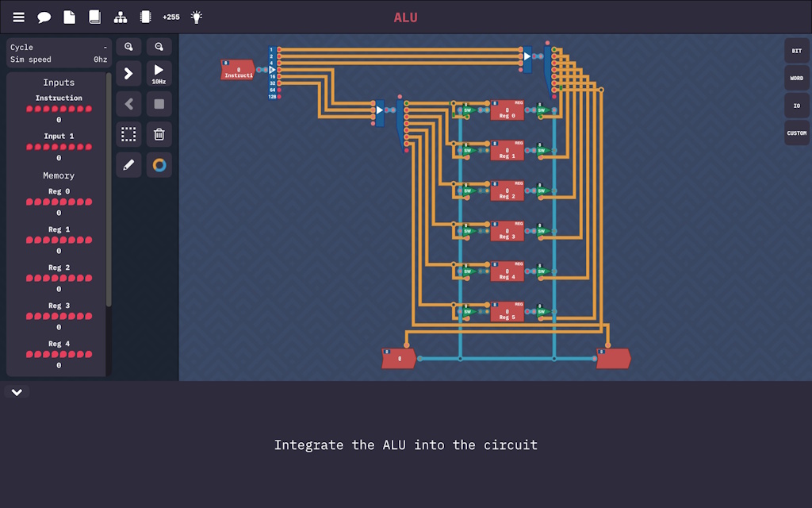Click the Inputs section heading
812x508 pixels.
[59, 83]
